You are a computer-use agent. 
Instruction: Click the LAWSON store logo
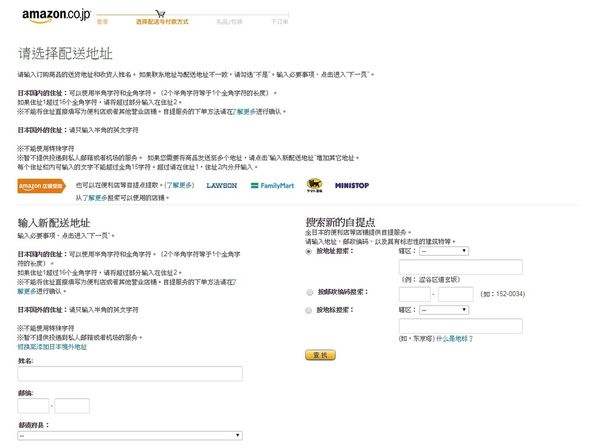[221, 158]
